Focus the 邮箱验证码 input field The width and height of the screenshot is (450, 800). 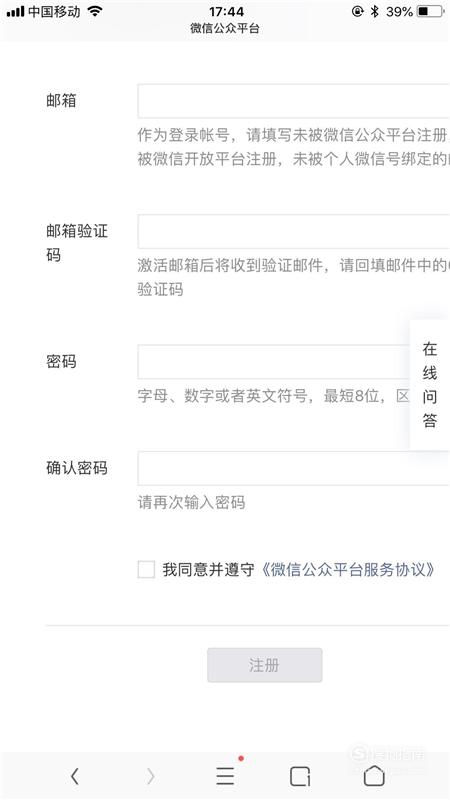293,232
